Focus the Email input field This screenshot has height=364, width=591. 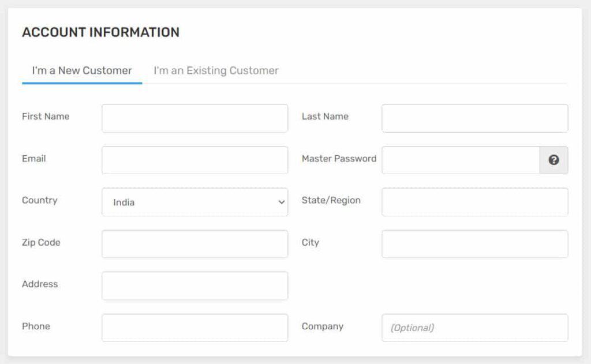pyautogui.click(x=194, y=160)
